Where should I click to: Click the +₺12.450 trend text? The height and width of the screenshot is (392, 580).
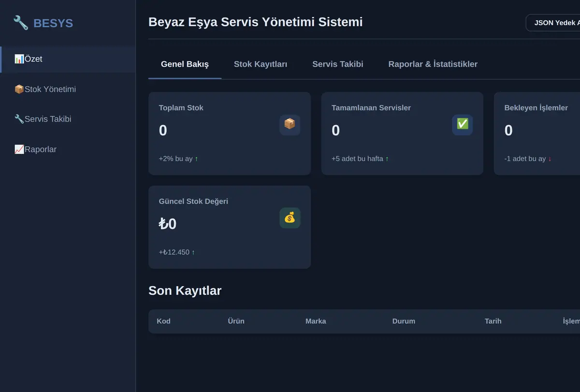(x=177, y=252)
